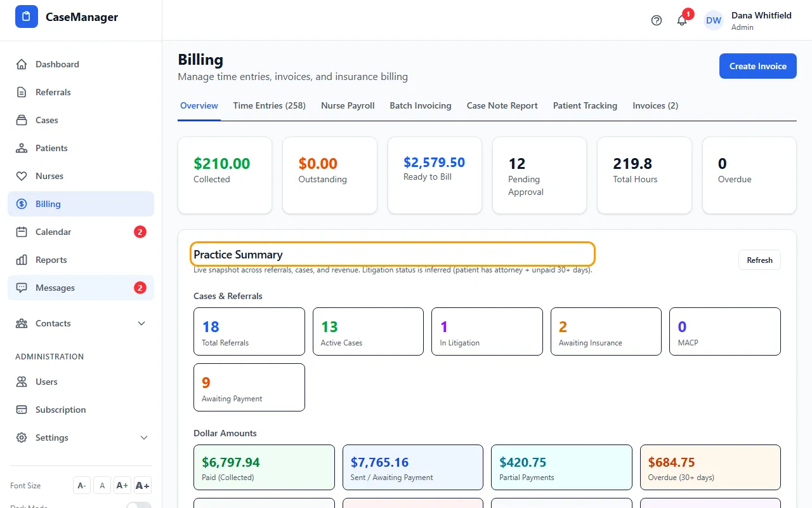Click the Awaiting Payment card
This screenshot has height=508, width=812.
tap(249, 387)
